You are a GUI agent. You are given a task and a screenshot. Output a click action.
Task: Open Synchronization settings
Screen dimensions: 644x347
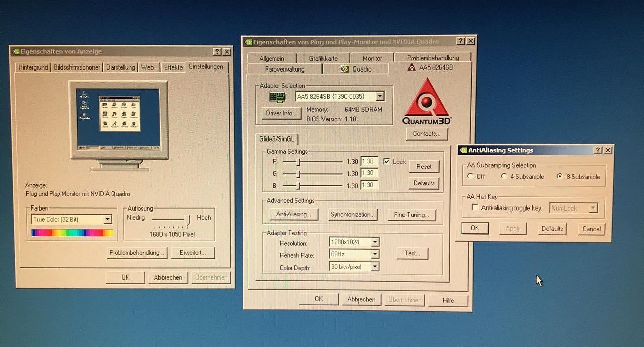(352, 214)
